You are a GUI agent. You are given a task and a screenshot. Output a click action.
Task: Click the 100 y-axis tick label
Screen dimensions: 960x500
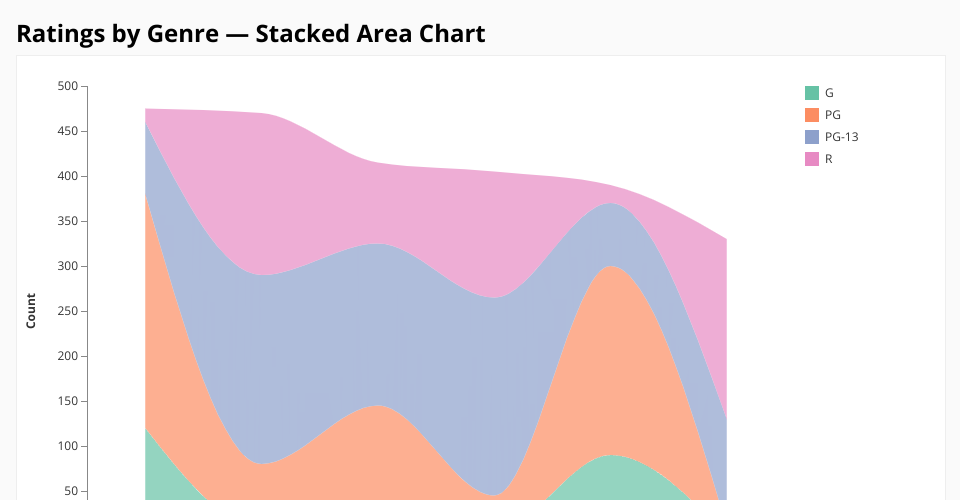[67, 446]
